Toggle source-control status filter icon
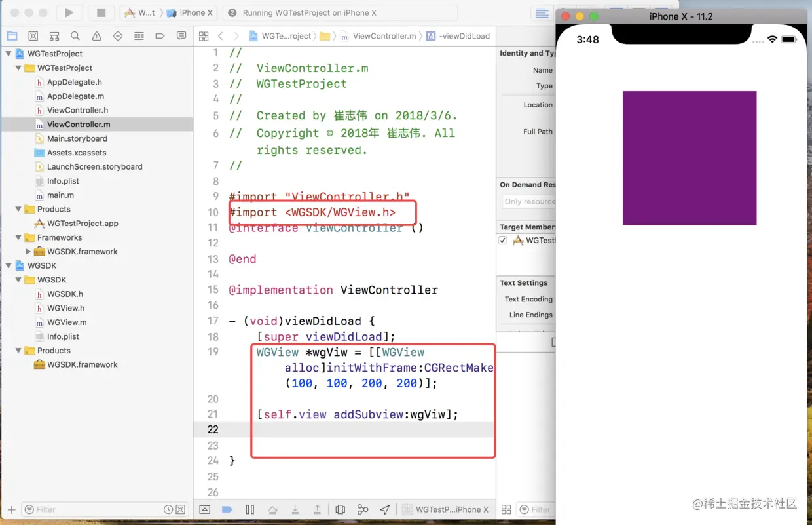The width and height of the screenshot is (812, 525). [181, 509]
